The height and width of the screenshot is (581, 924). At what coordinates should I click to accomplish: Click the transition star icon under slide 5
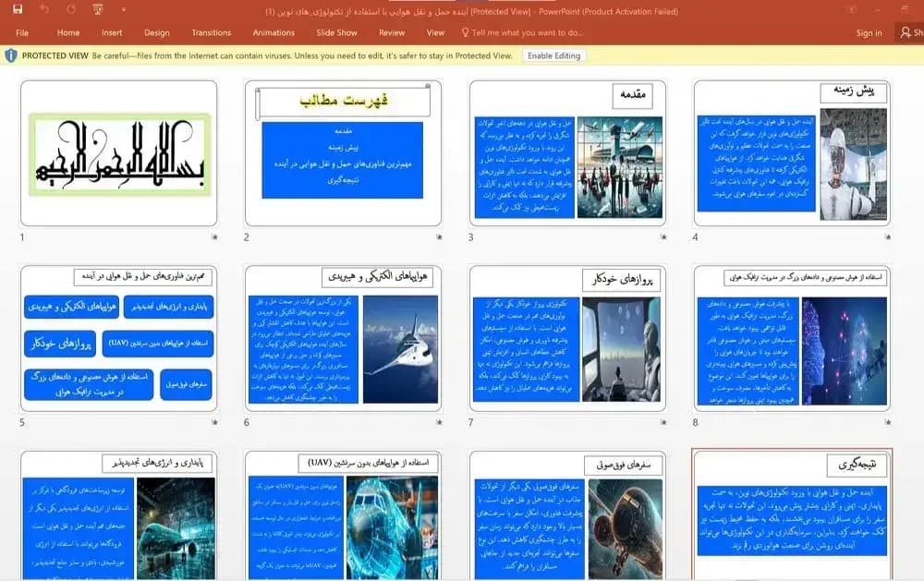pos(214,422)
